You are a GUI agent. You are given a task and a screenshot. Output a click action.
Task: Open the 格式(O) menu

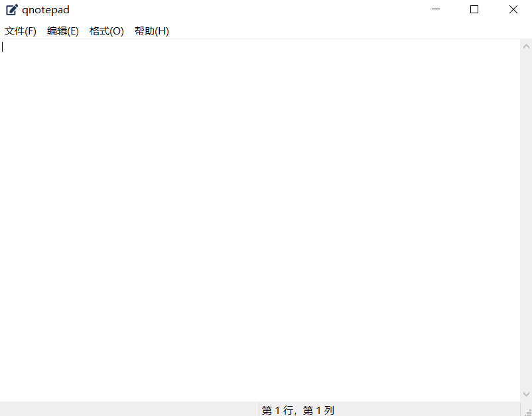(107, 31)
